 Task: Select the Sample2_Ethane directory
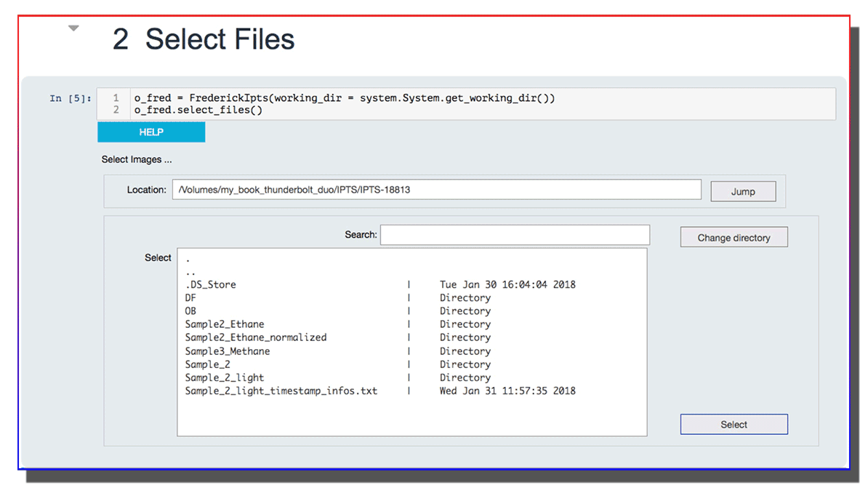pos(224,324)
